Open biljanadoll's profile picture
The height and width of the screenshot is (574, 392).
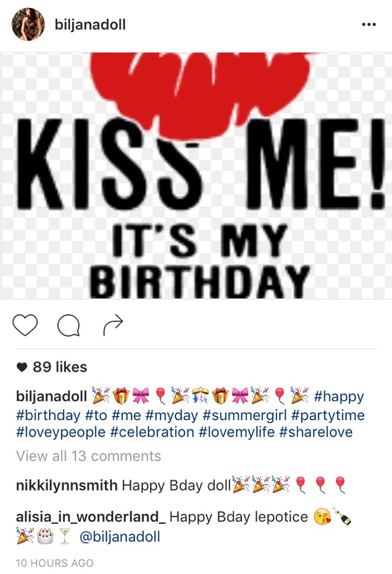(x=28, y=24)
